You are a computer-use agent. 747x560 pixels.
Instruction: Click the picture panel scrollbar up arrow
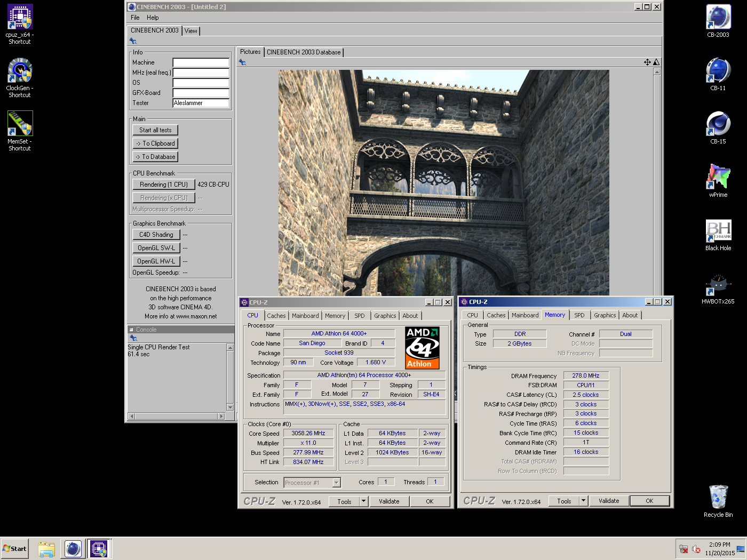point(657,72)
